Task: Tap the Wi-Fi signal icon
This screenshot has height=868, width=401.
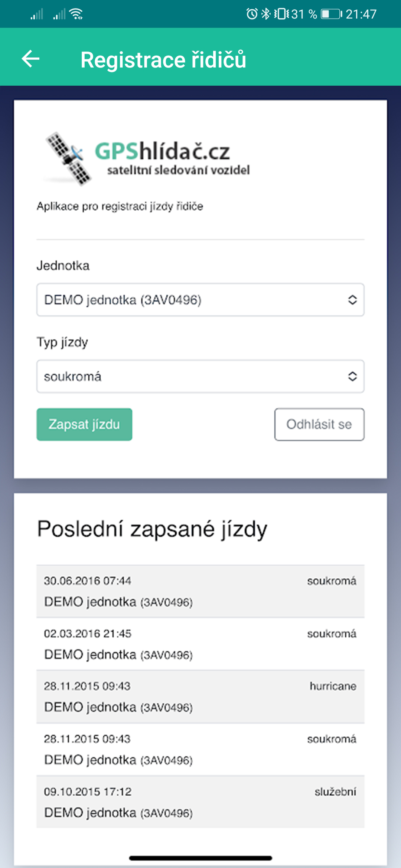Action: click(x=76, y=14)
